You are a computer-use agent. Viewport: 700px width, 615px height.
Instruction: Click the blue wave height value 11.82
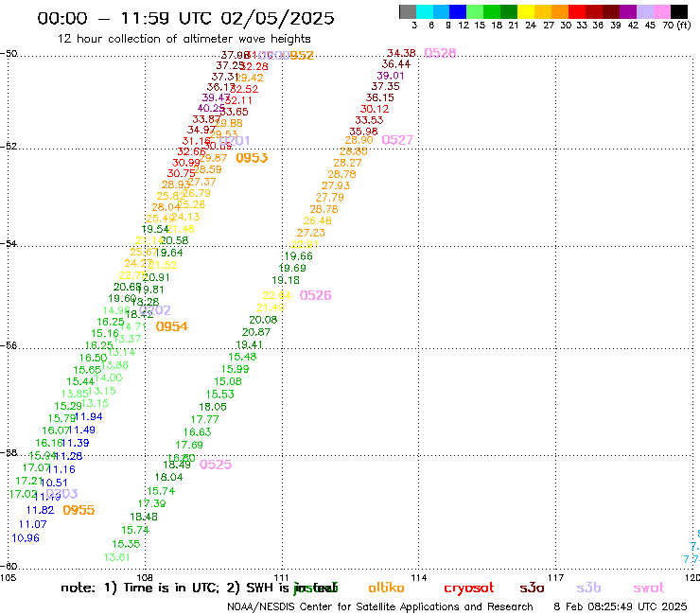(40, 510)
